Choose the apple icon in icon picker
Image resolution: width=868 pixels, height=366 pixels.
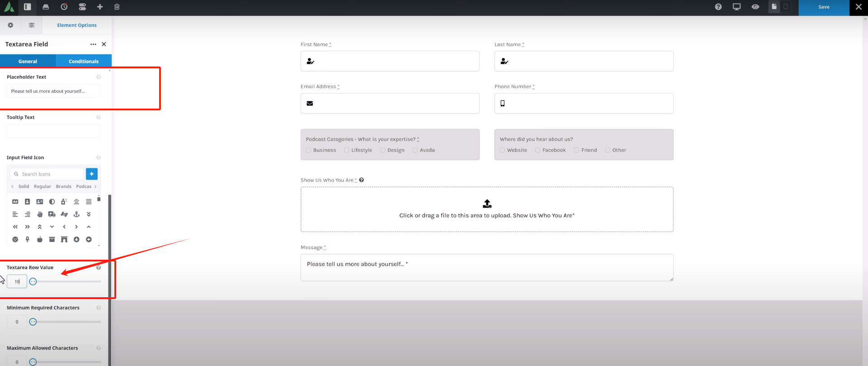(40, 239)
